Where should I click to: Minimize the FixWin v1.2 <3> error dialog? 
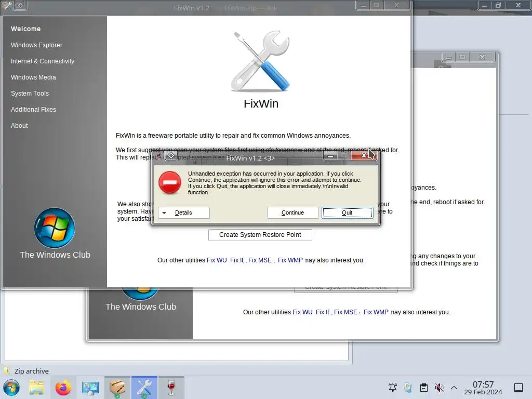(330, 156)
